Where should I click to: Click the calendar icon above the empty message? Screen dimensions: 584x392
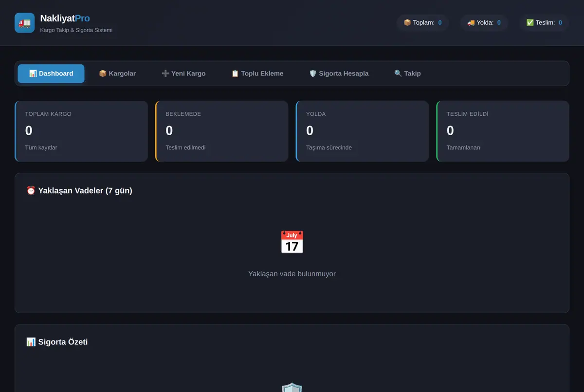click(292, 242)
